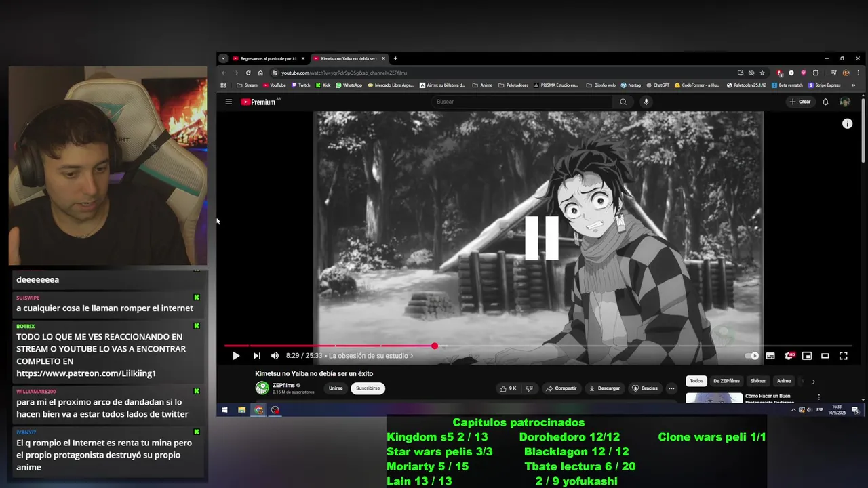Open the tab search dropdown
Screen dimensions: 868x488
[x=223, y=58]
